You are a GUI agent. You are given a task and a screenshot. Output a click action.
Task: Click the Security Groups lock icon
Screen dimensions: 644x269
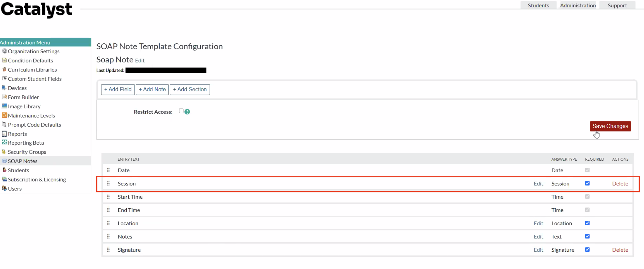coord(4,152)
